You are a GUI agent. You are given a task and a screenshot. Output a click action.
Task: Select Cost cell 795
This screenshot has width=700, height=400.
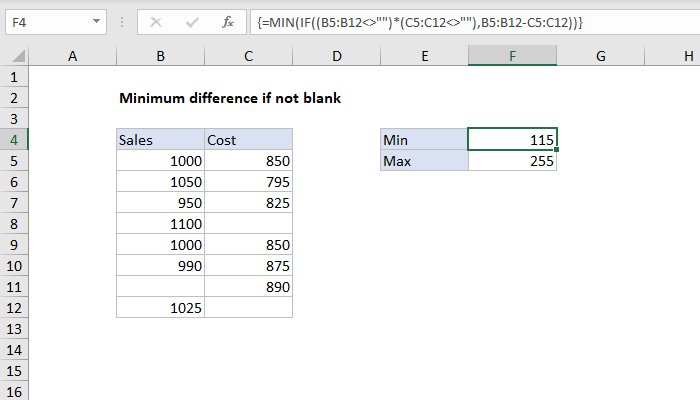248,182
